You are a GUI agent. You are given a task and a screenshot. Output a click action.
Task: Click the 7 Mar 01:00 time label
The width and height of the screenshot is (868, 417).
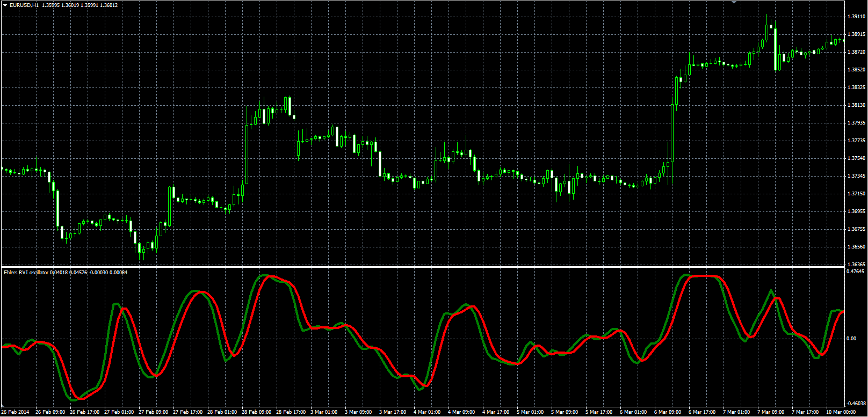[736, 412]
